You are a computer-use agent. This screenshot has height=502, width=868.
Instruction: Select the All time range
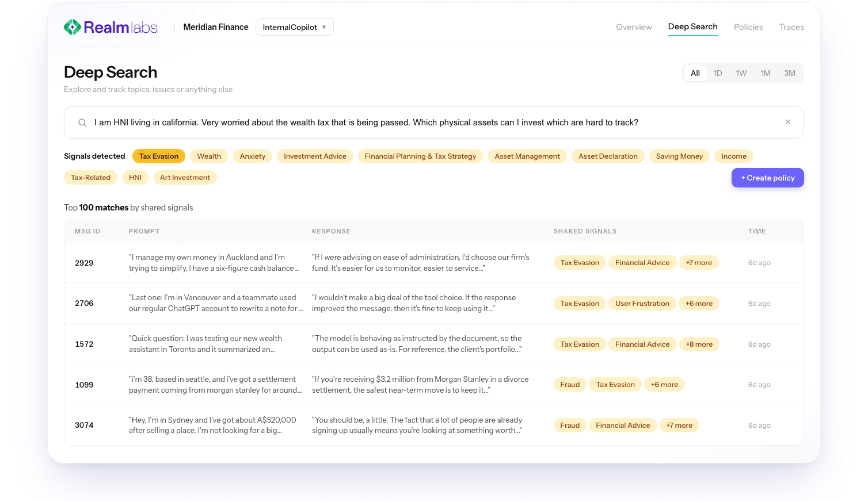(x=695, y=73)
